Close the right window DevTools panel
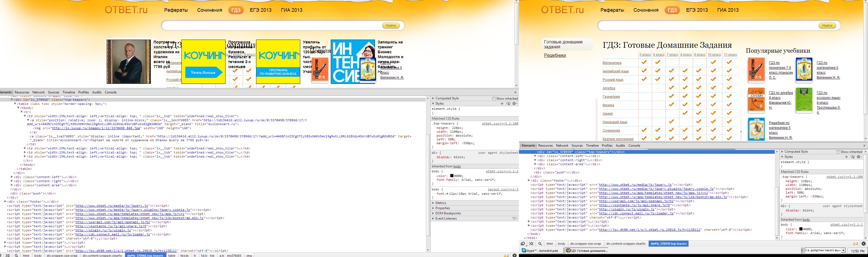 coord(864,146)
